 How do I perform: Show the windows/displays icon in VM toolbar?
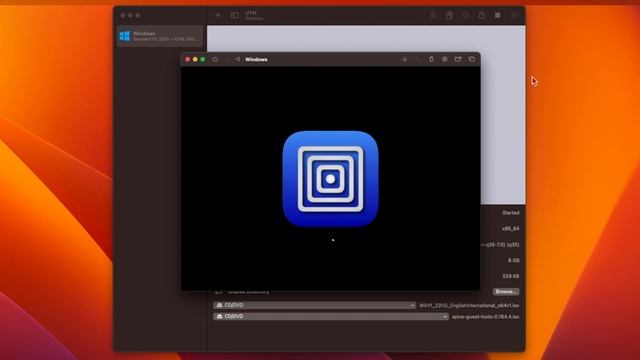(472, 60)
